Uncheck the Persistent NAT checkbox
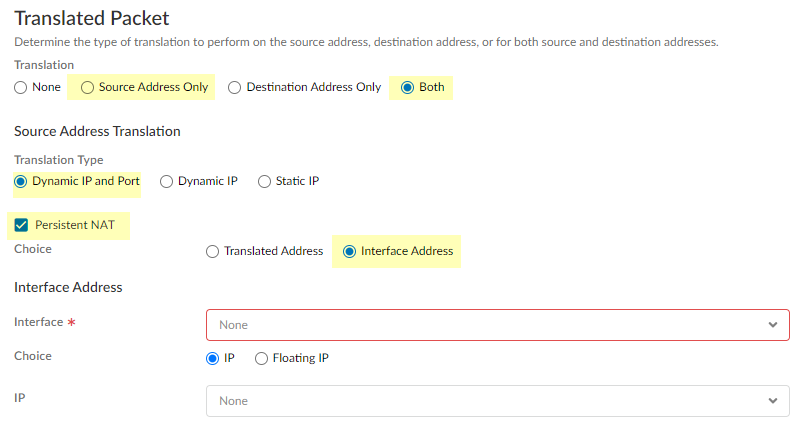The height and width of the screenshot is (439, 809). (21, 225)
